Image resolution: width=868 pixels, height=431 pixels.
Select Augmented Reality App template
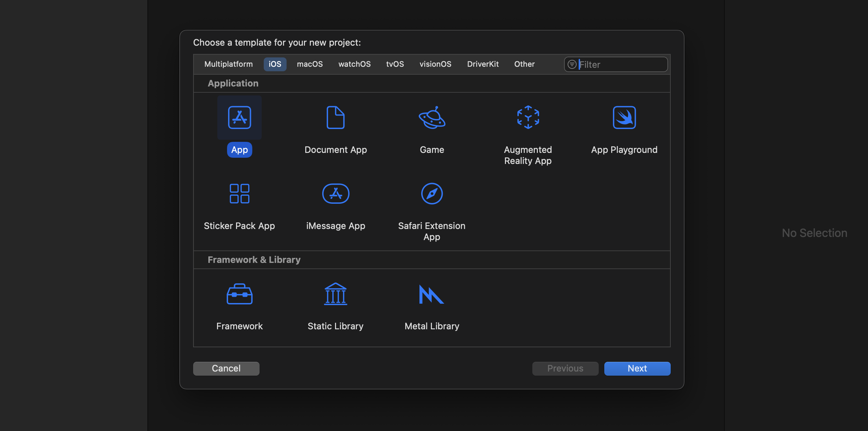(x=528, y=118)
